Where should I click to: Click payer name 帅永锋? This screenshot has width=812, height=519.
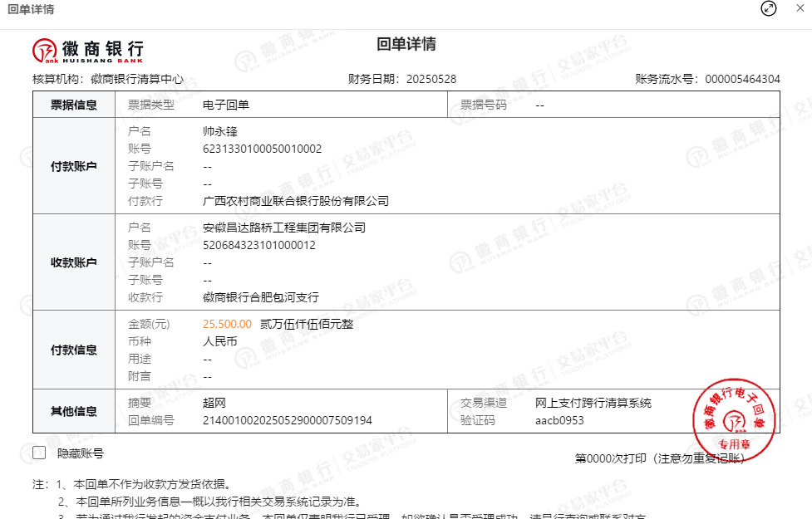[220, 131]
